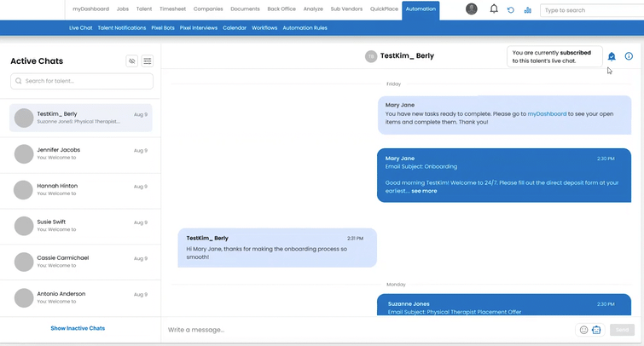Click the Search for talent field
Screen dimensions: 644x346
82,81
